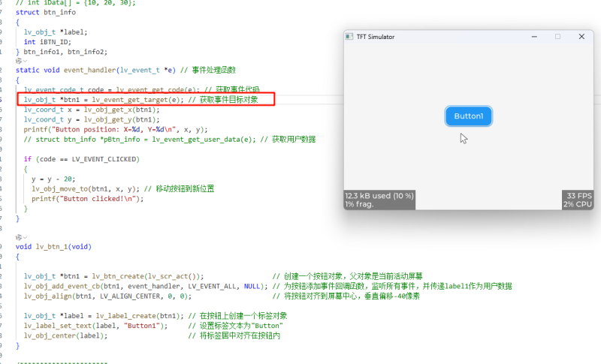The height and width of the screenshot is (364, 601).
Task: Click the TFT Simulator window icon
Action: pos(349,36)
